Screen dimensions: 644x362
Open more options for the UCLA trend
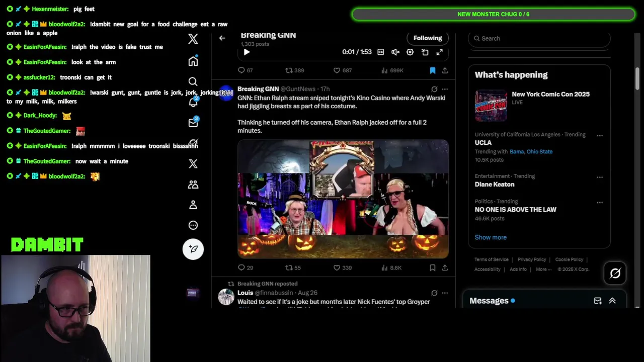coord(600,136)
